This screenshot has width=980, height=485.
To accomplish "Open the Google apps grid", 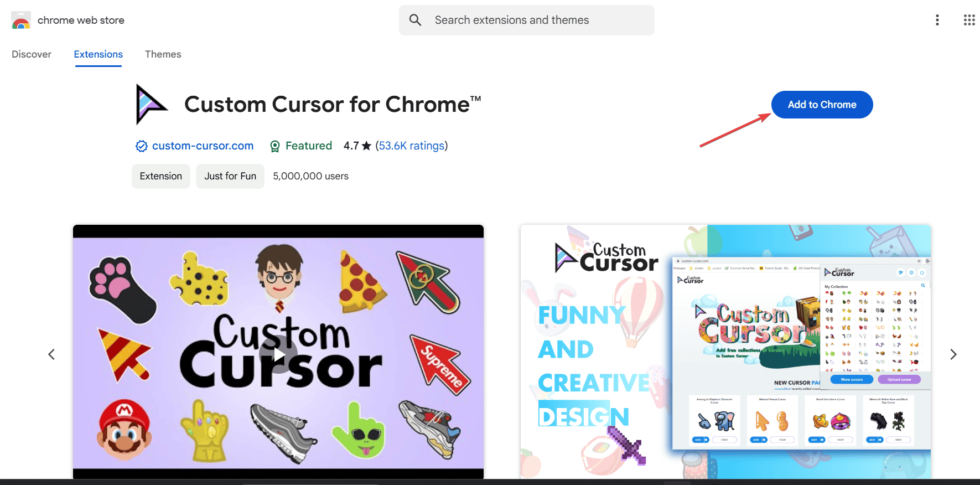I will [x=969, y=20].
